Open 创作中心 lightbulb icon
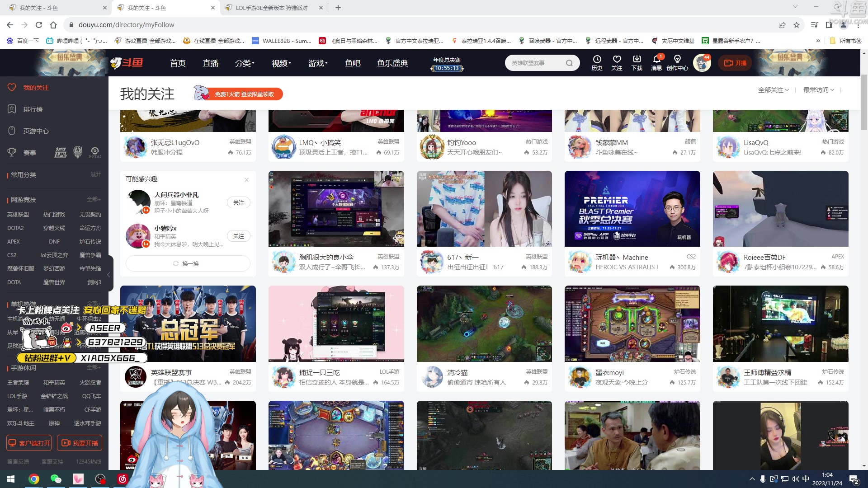Viewport: 868px width, 488px height. click(677, 63)
